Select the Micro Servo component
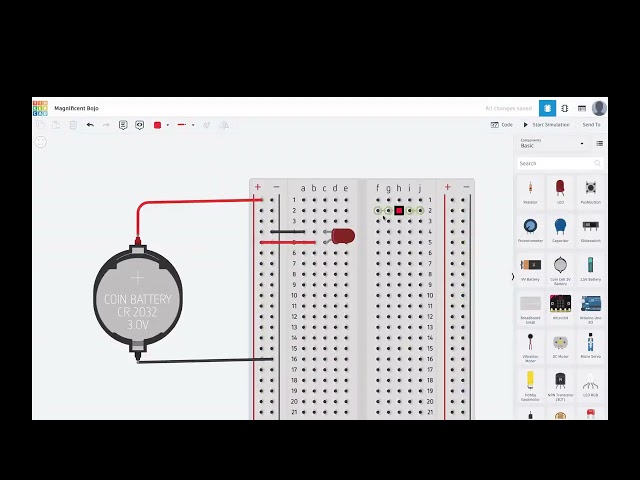The width and height of the screenshot is (640, 480). tap(590, 346)
